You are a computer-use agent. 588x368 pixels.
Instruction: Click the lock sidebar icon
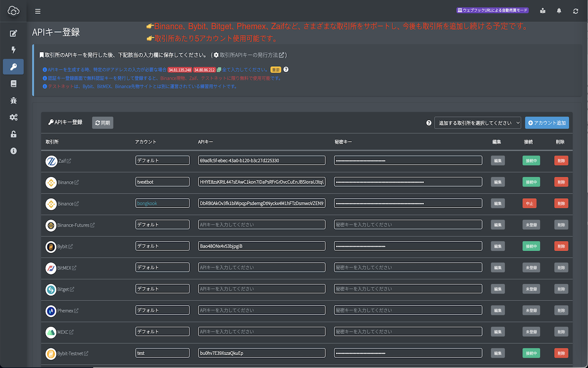13,134
